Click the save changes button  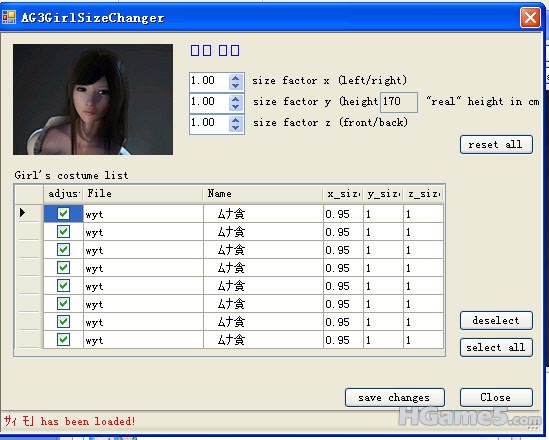click(x=395, y=397)
